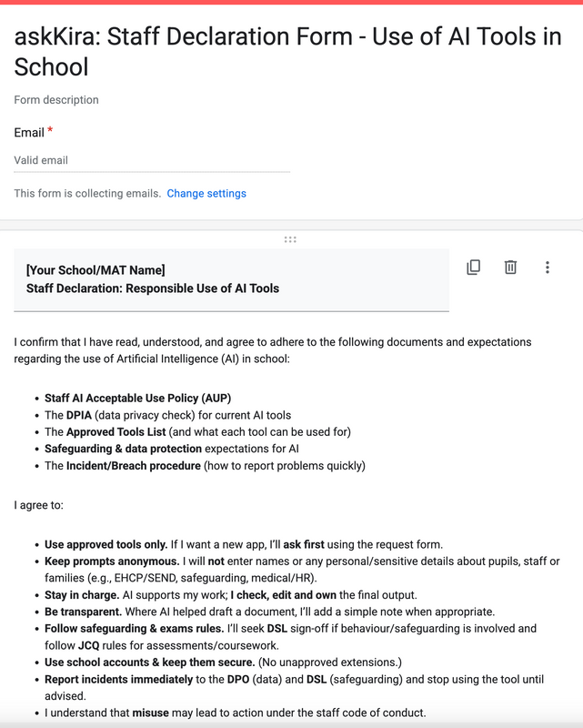Viewport: 583px width, 728px height.
Task: Click the Approved Tools List bullet
Action: tap(197, 432)
